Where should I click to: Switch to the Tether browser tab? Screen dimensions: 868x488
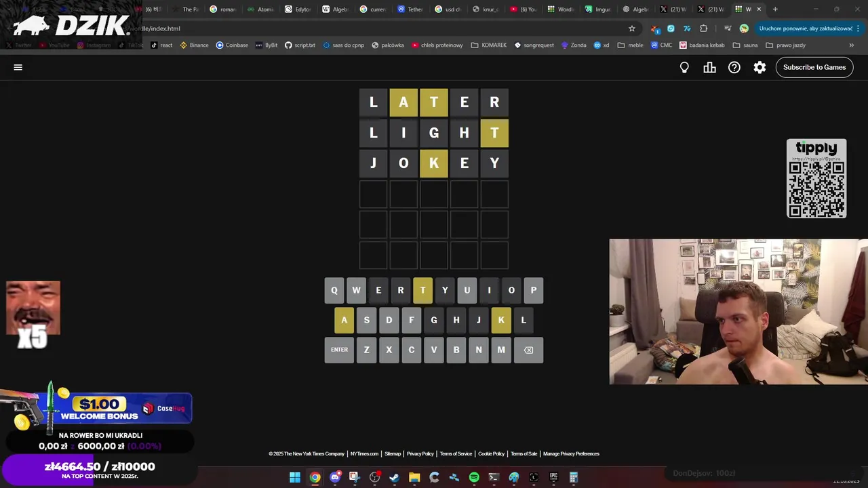pyautogui.click(x=410, y=9)
